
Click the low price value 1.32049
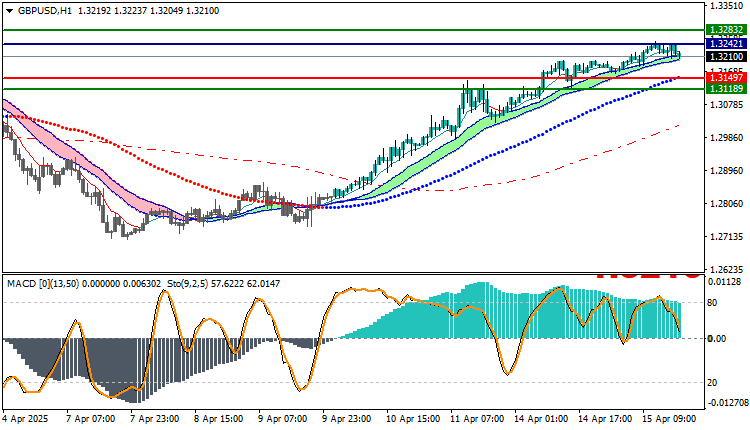167,11
